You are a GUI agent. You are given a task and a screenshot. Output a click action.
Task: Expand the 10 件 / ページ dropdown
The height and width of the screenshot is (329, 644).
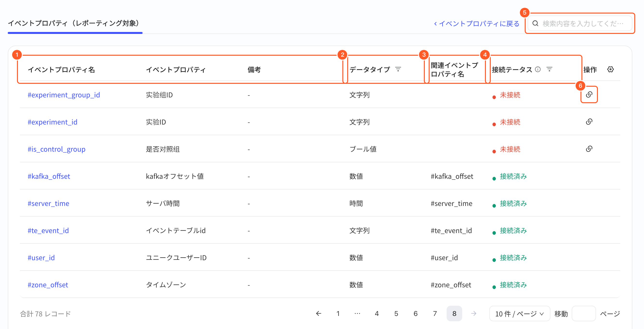520,313
